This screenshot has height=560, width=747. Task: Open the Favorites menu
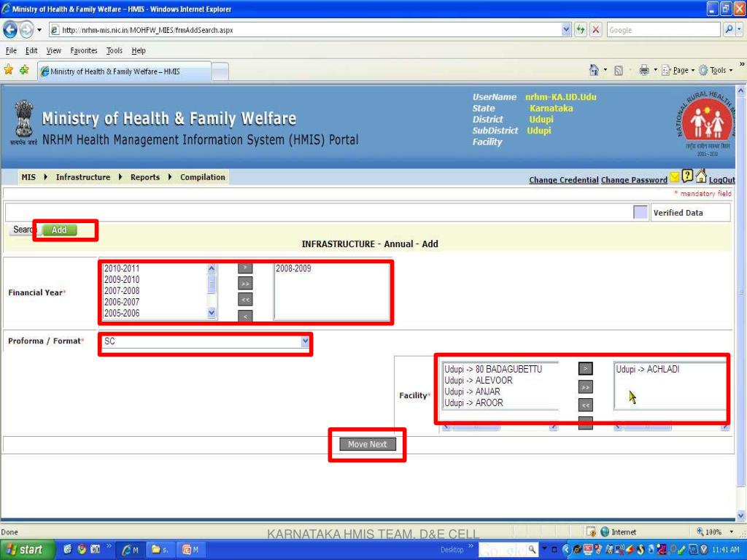pyautogui.click(x=84, y=50)
